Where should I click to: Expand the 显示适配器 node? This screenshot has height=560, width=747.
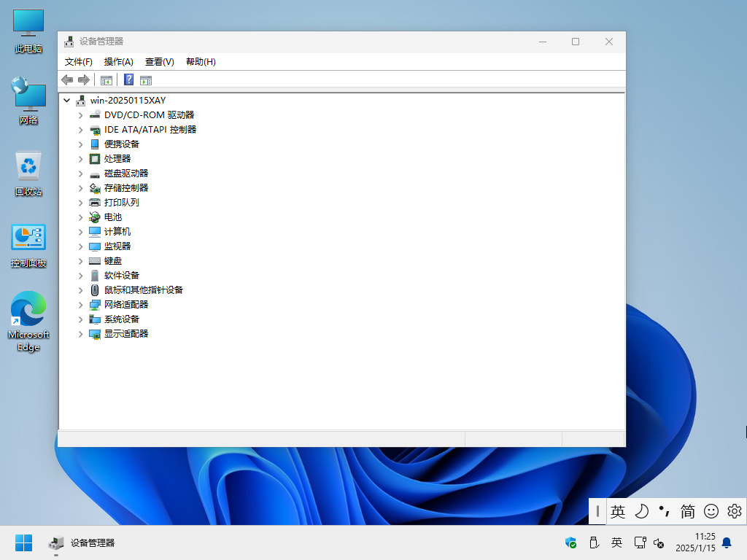point(80,334)
